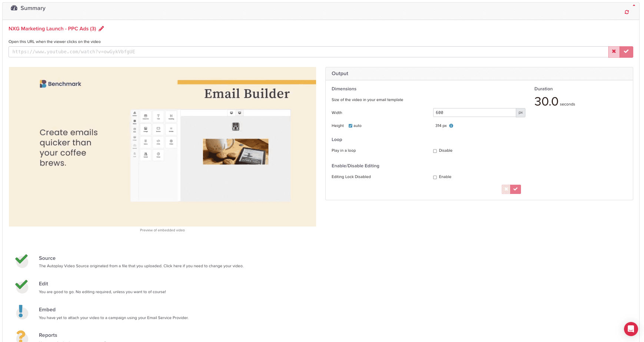Click the Width value field showing 600

point(474,113)
